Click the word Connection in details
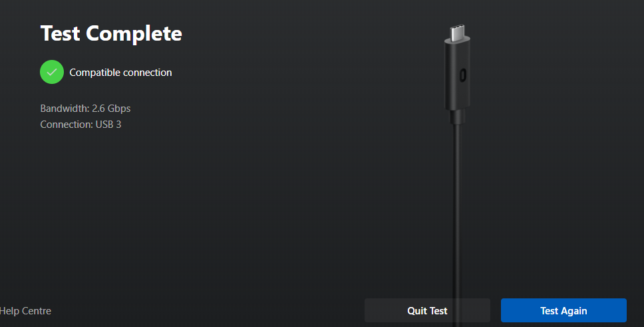644x327 pixels. (x=65, y=125)
